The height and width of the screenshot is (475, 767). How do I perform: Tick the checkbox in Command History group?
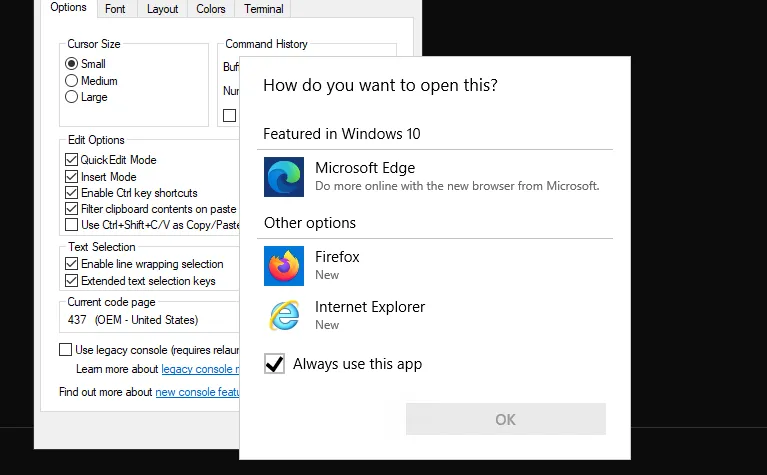pos(229,115)
